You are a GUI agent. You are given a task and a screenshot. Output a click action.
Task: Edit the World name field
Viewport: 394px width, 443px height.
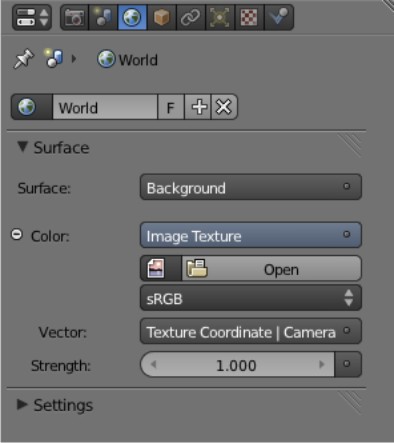click(105, 107)
